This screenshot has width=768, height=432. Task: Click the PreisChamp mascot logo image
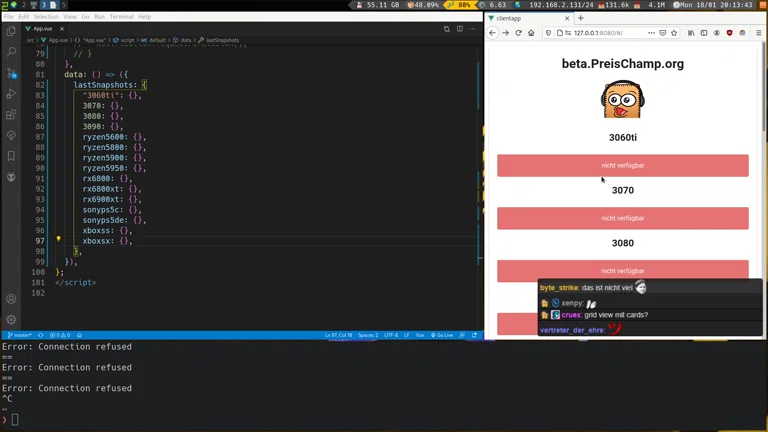(623, 99)
